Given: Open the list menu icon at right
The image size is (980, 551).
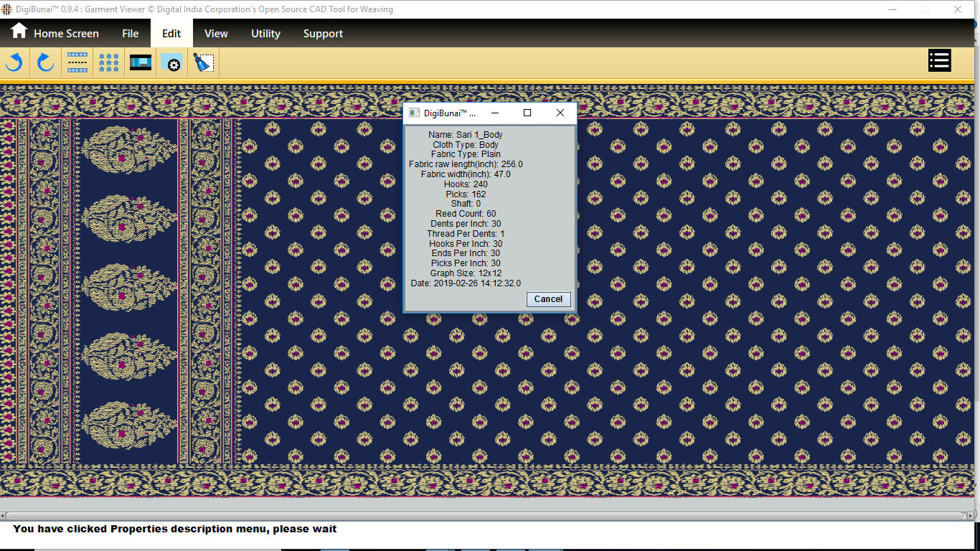Looking at the screenshot, I should coord(939,61).
